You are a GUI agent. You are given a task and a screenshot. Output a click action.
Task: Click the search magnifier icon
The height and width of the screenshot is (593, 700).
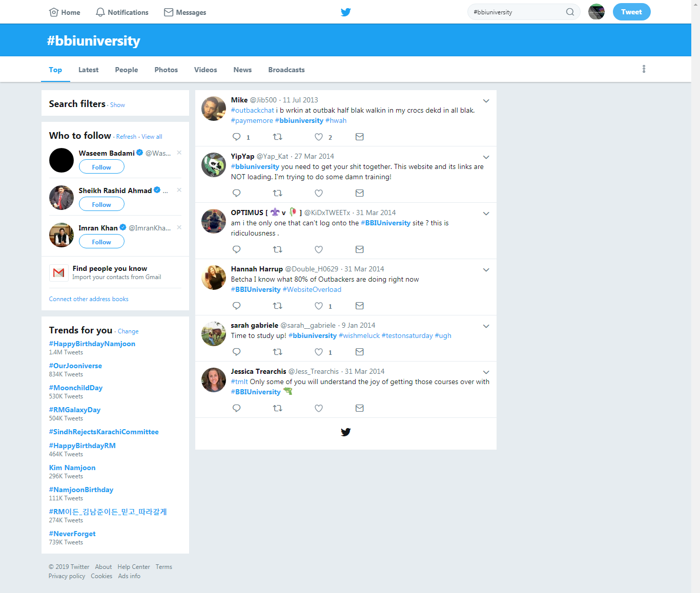point(570,12)
